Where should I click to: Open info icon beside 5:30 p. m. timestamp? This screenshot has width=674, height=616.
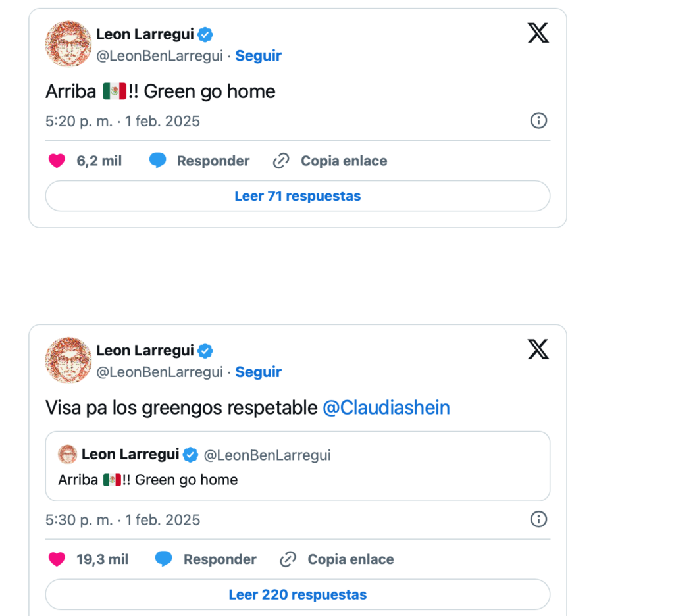538,519
